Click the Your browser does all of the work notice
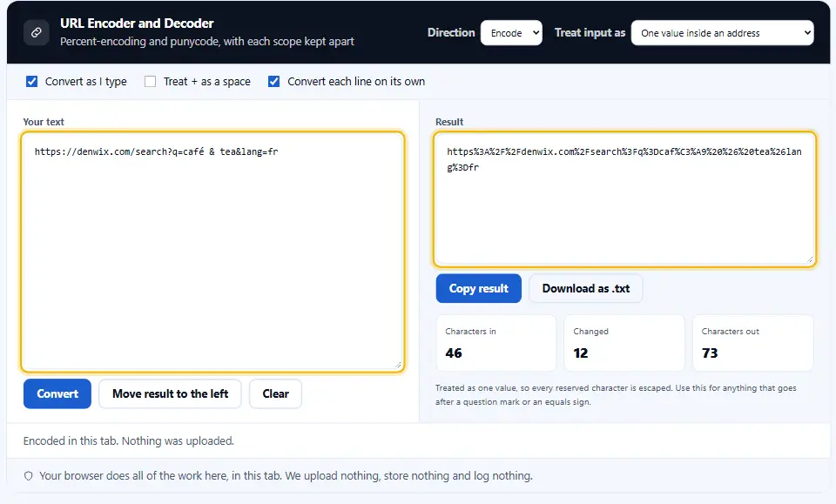This screenshot has height=504, width=836. point(286,476)
